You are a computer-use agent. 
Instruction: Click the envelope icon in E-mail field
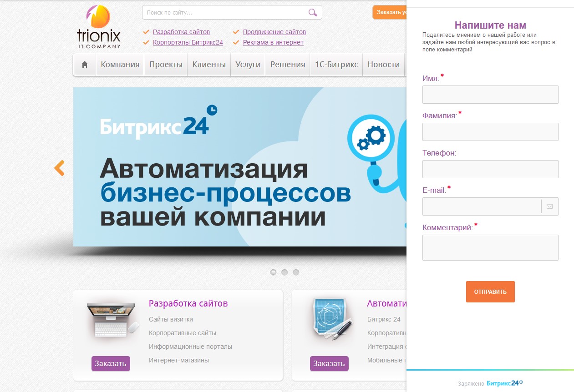pyautogui.click(x=549, y=206)
